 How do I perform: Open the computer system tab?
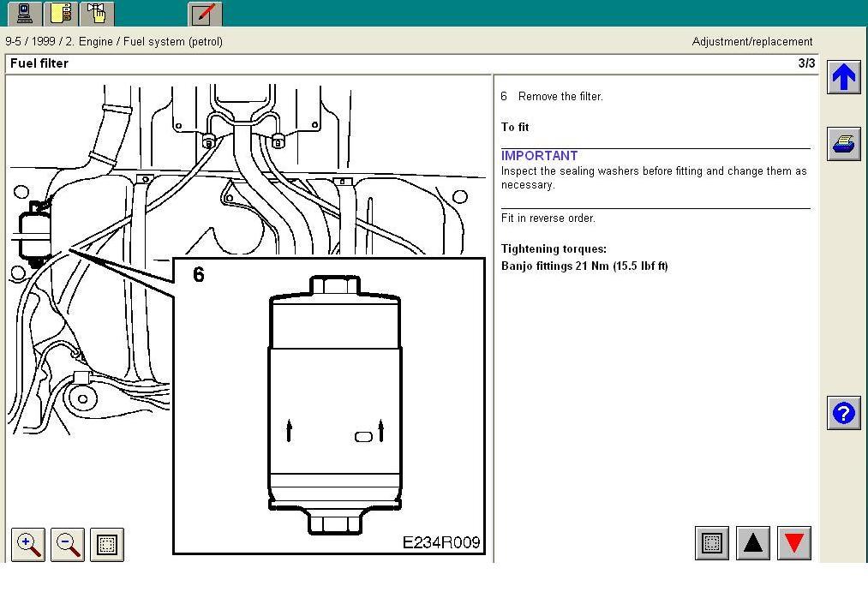point(24,13)
